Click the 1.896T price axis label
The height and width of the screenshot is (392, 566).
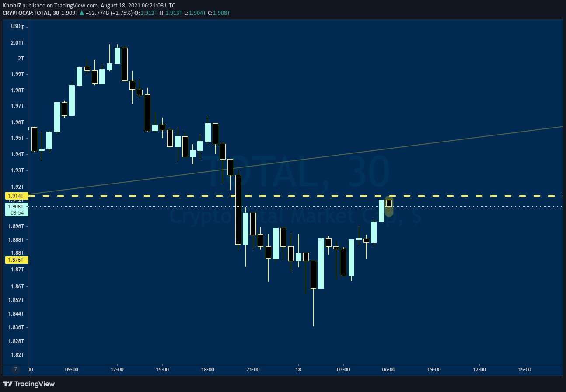[x=17, y=226]
